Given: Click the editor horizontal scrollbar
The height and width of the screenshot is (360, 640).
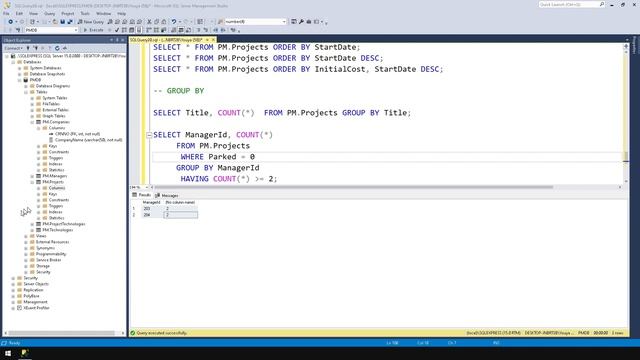Looking at the screenshot, I should coord(353,187).
